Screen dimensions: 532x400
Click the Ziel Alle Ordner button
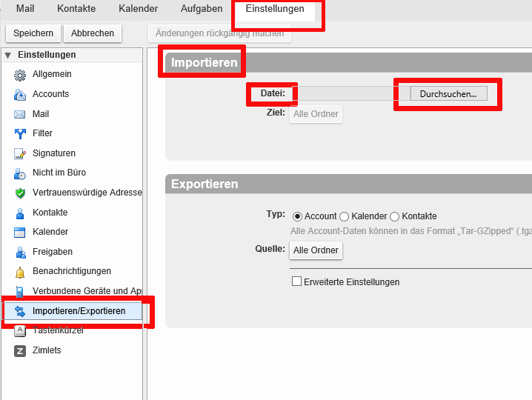pos(316,114)
